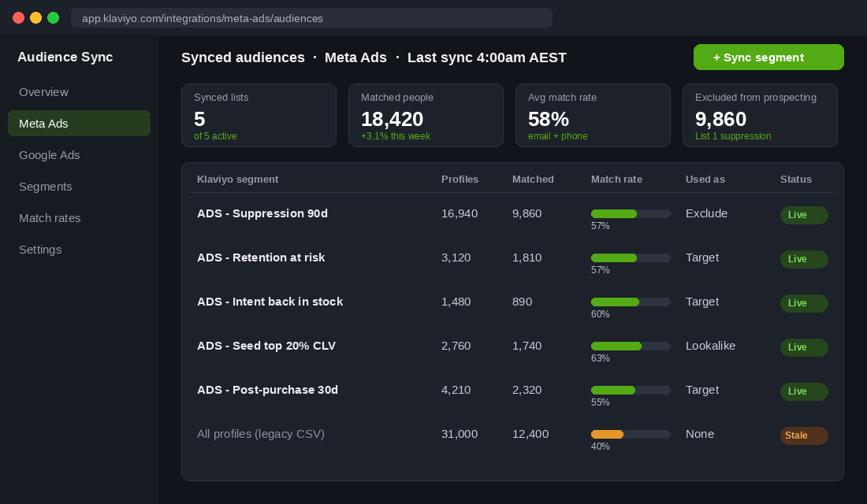Click the Match rate column header
The height and width of the screenshot is (504, 867).
coord(616,180)
